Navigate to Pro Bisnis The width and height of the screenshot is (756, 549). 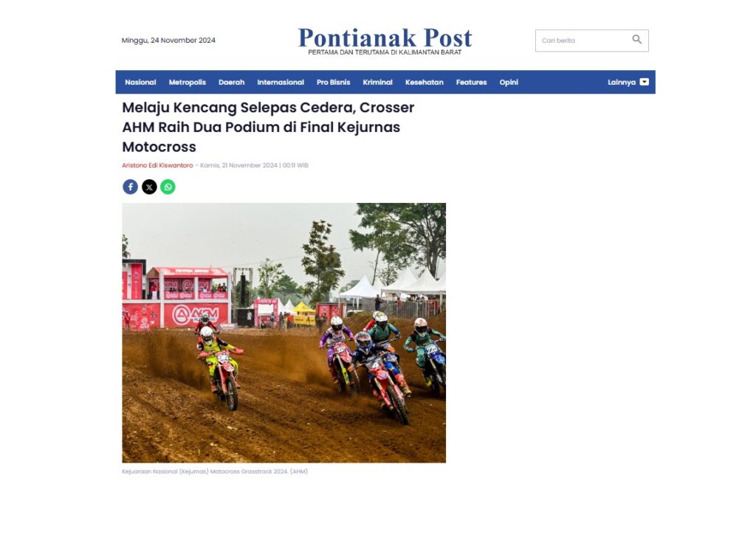pyautogui.click(x=333, y=83)
